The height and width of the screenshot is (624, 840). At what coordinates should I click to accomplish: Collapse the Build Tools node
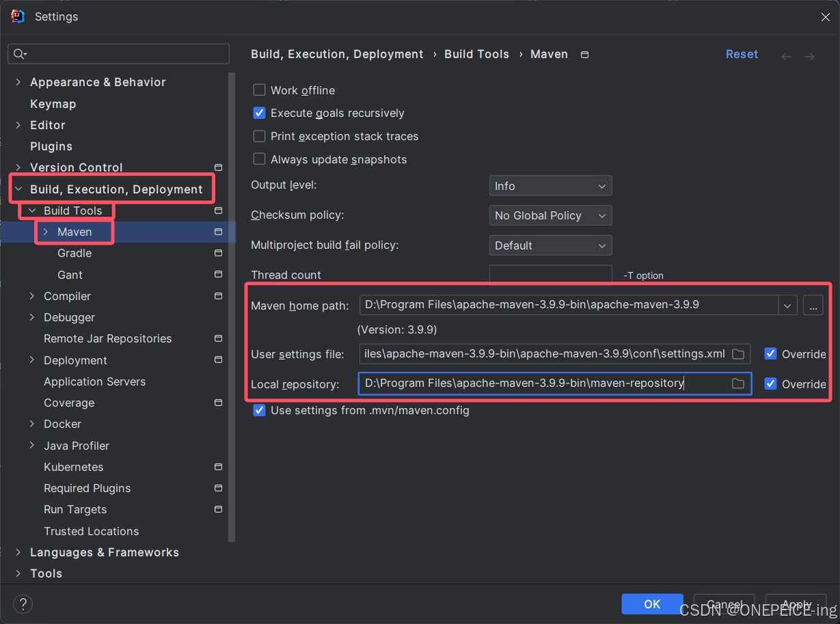point(32,211)
